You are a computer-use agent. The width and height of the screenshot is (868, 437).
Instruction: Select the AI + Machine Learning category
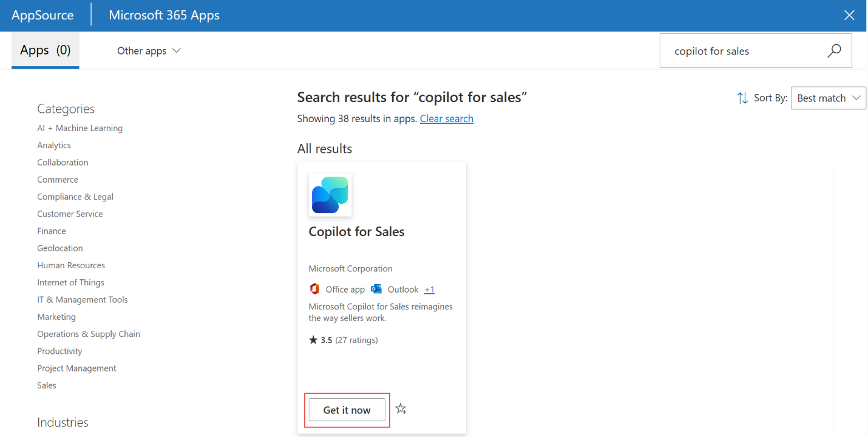[80, 128]
